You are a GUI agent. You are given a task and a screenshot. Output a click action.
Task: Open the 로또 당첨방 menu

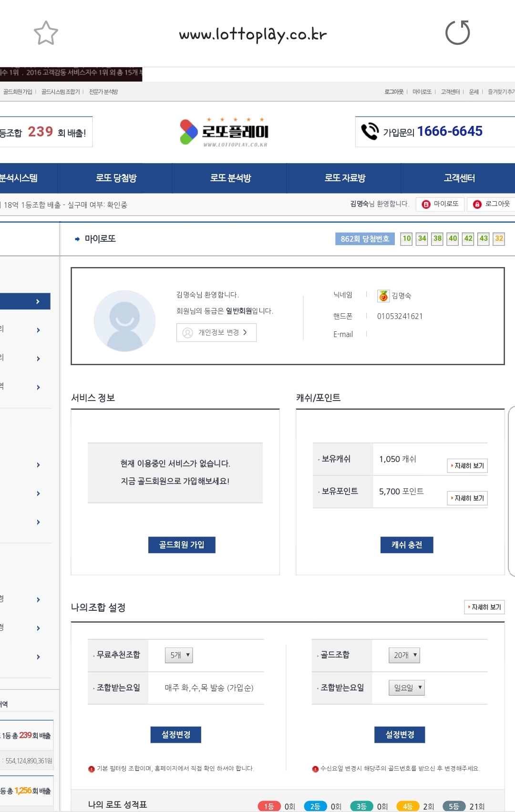click(x=116, y=178)
